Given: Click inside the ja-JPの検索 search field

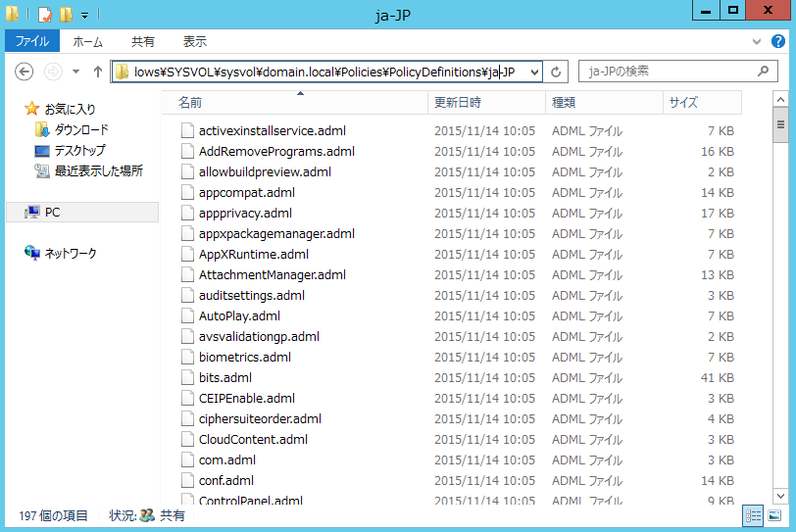Looking at the screenshot, I should pyautogui.click(x=667, y=72).
